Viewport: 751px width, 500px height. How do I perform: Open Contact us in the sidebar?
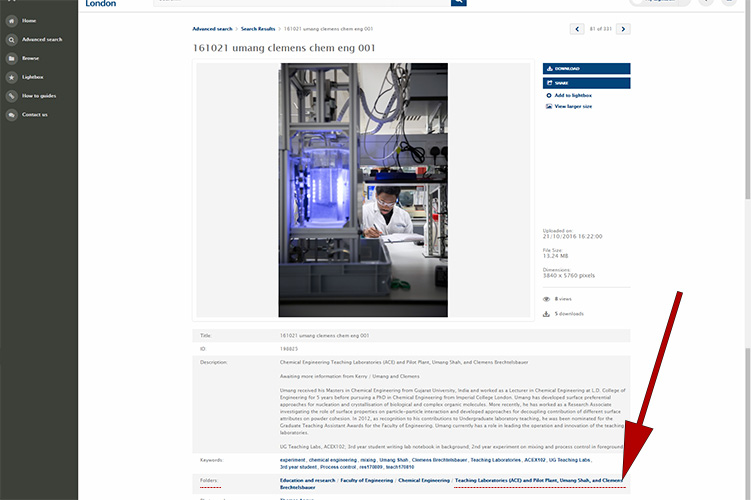pyautogui.click(x=34, y=115)
